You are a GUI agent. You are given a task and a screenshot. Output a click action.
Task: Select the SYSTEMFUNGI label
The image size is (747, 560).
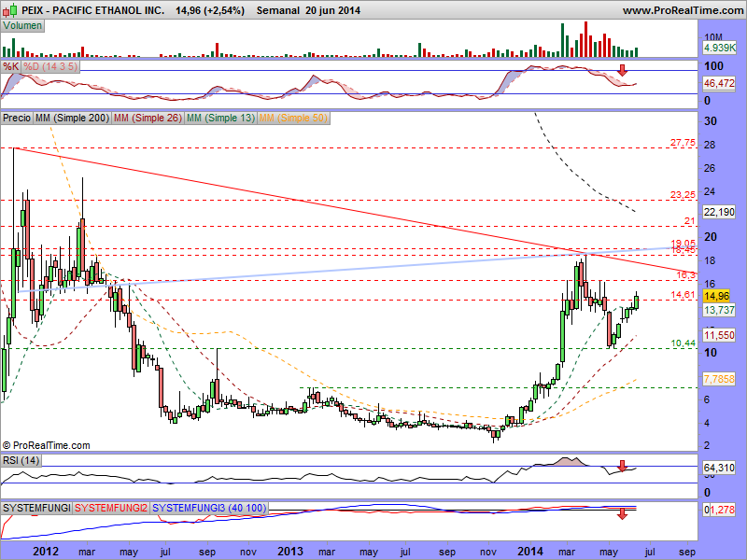[36, 508]
